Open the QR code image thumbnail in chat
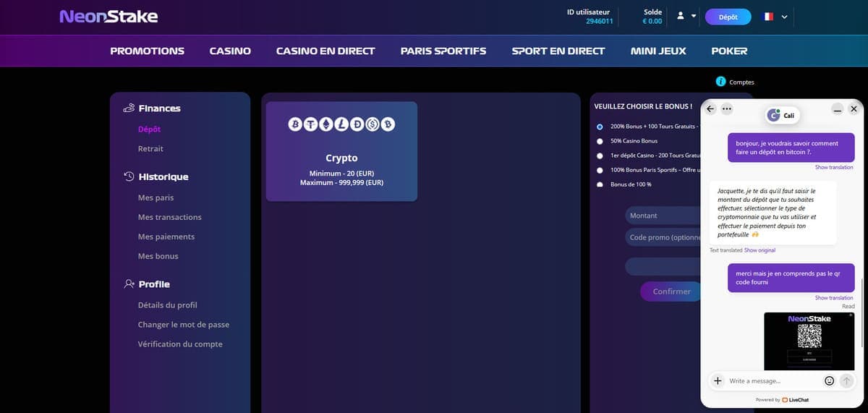Viewport: 868px width, 413px height. [x=809, y=341]
